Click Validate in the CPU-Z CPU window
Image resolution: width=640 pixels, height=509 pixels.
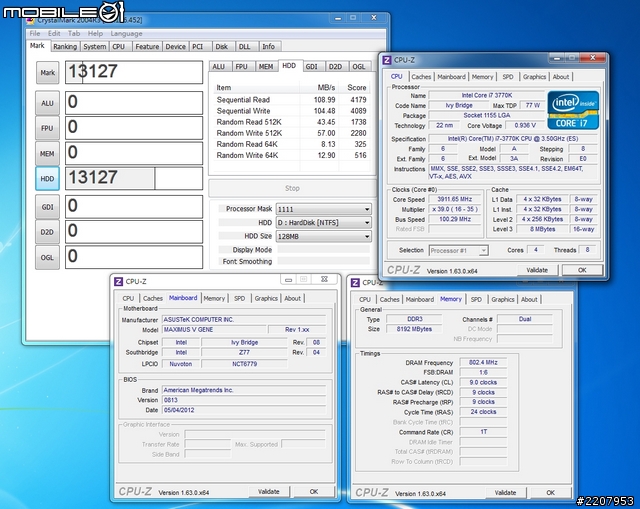537,270
